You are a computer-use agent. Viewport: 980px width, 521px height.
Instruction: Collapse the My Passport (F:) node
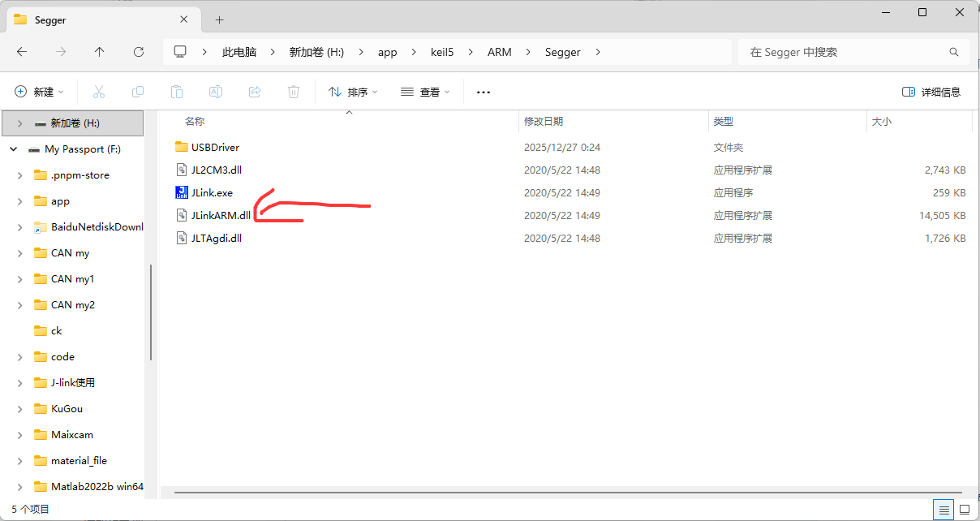[14, 149]
